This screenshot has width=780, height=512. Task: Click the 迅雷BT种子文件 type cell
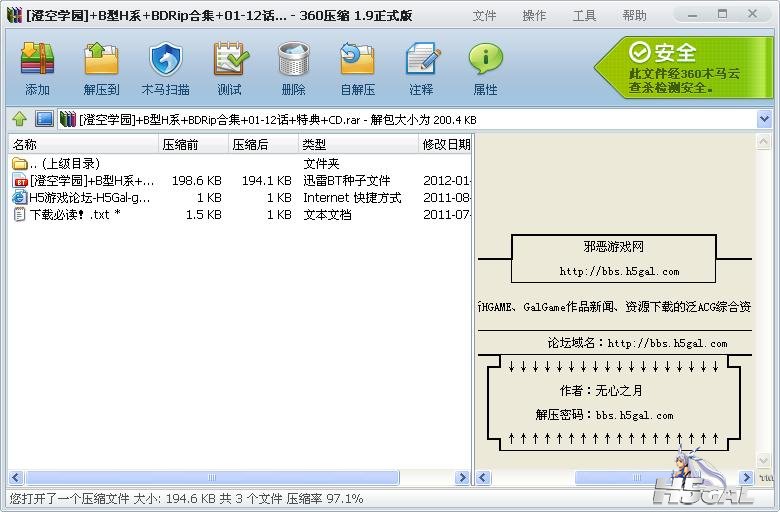pyautogui.click(x=347, y=181)
